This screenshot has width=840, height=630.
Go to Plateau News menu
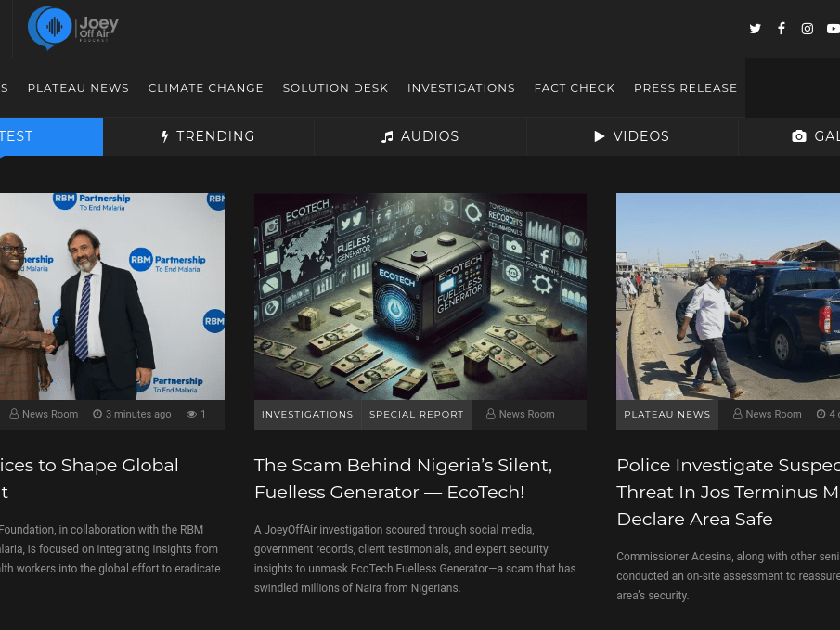click(x=78, y=88)
